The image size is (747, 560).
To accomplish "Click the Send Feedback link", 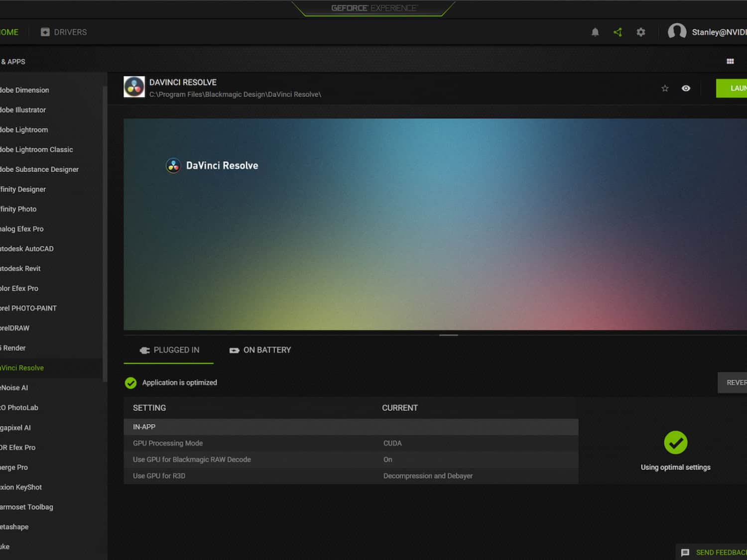I will tap(721, 553).
